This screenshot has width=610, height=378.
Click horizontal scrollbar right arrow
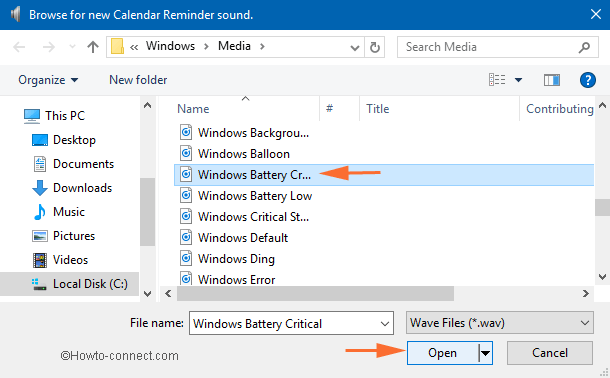(x=585, y=294)
